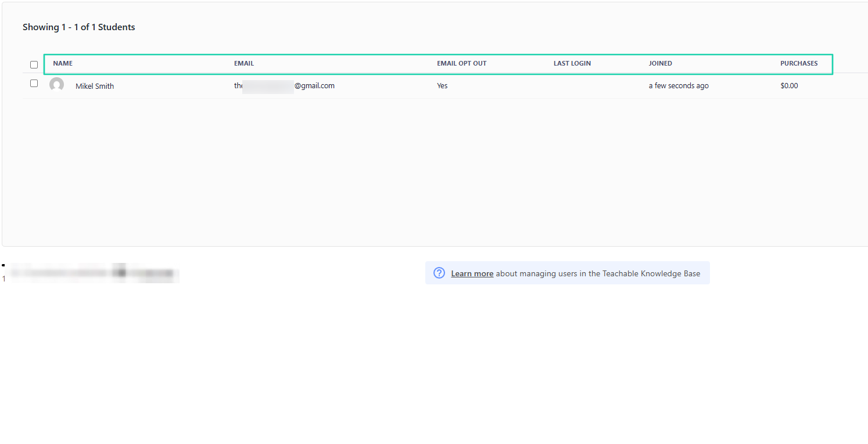Open student Mikel Smith's name
Image resolution: width=868 pixels, height=444 pixels.
(x=95, y=86)
